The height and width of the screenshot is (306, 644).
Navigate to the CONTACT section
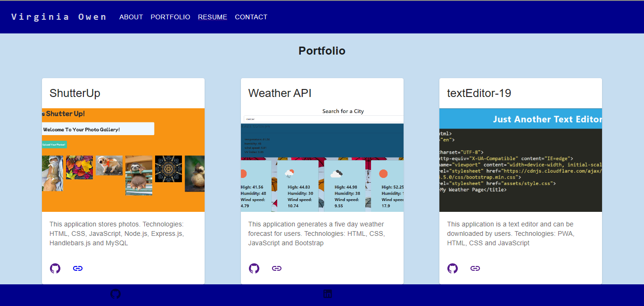[251, 17]
